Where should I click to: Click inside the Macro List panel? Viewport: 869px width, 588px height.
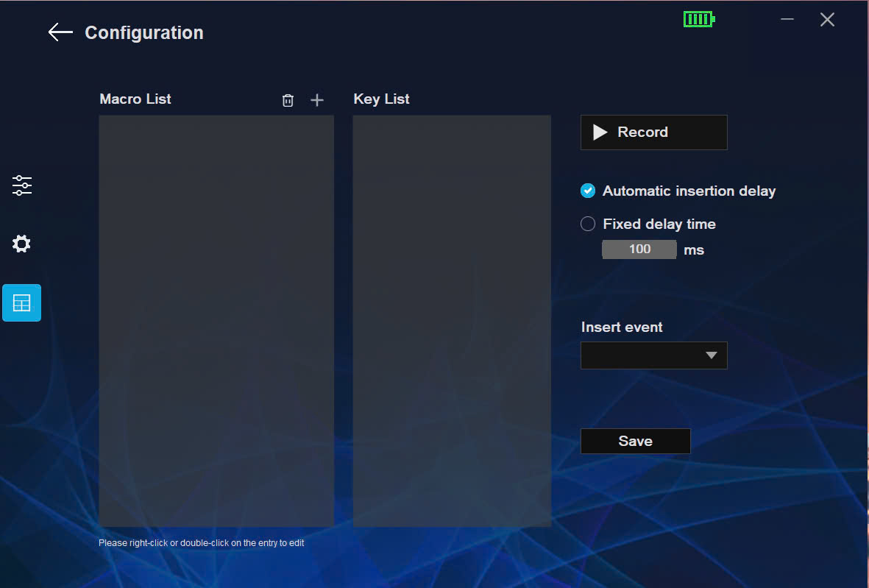[216, 321]
